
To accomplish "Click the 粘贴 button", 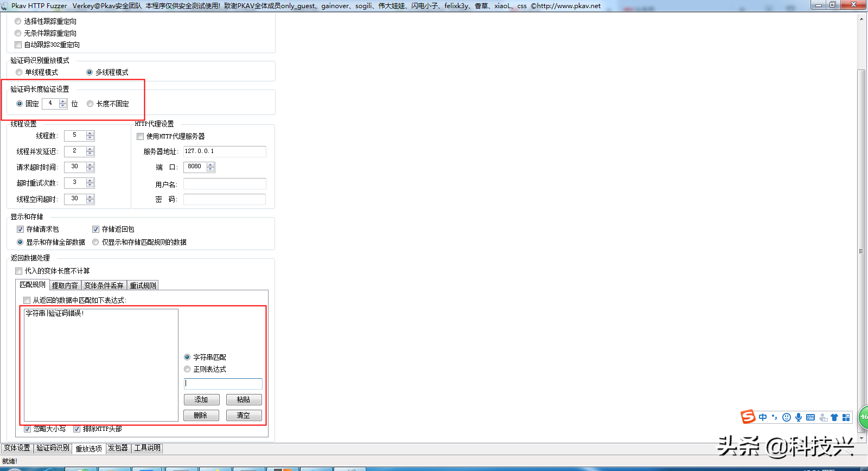I will pyautogui.click(x=244, y=399).
